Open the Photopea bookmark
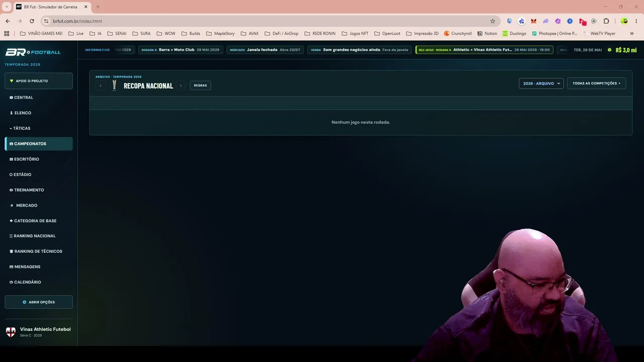The height and width of the screenshot is (362, 644). coord(555,34)
